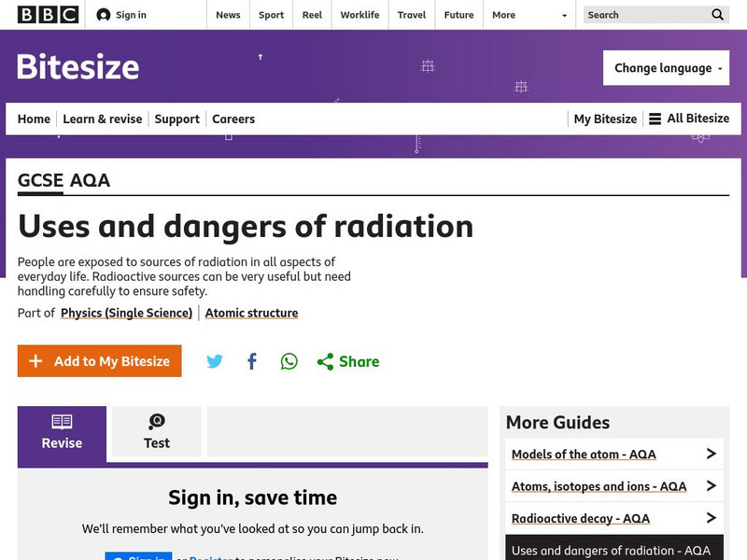Image resolution: width=747 pixels, height=560 pixels.
Task: Share the page via the WhatsApp icon
Action: point(289,360)
